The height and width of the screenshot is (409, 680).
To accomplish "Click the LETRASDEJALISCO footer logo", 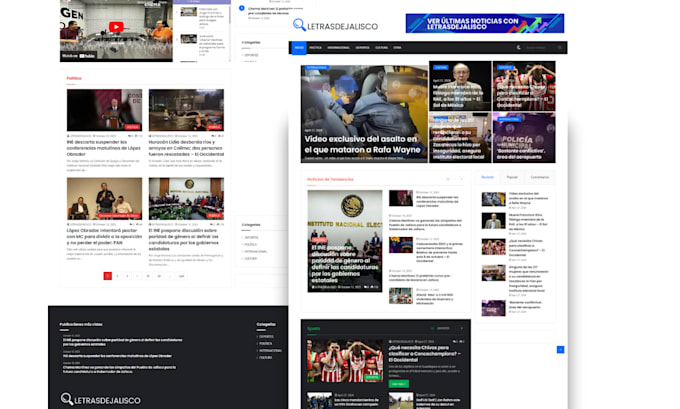I will (100, 399).
